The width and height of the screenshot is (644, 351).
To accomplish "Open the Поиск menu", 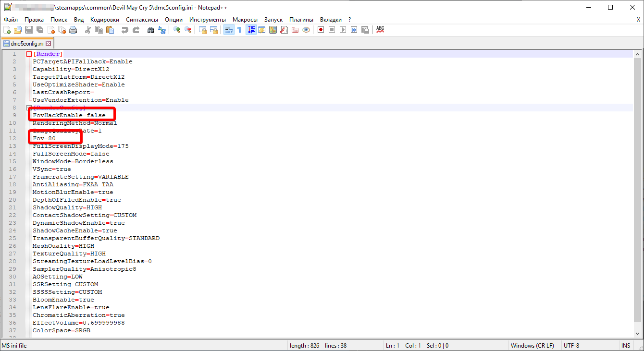I will pos(59,20).
